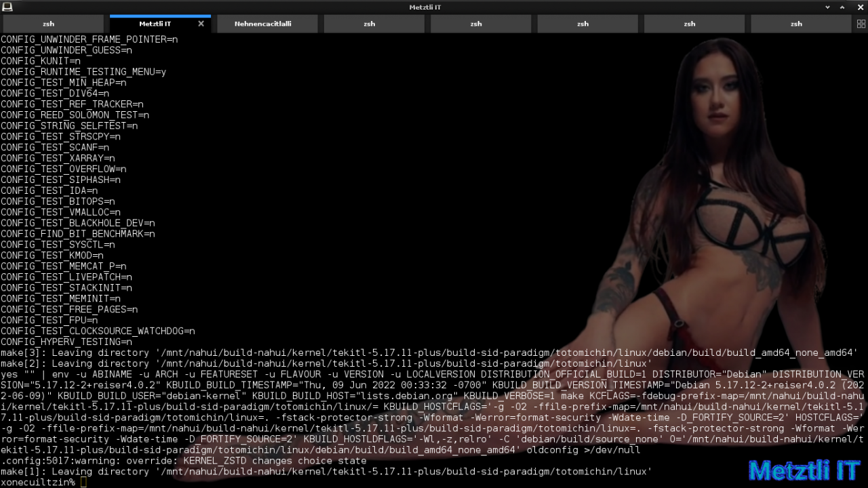
Task: Click line CONFIG_HYPERV_TESTING=n
Action: pos(66,342)
